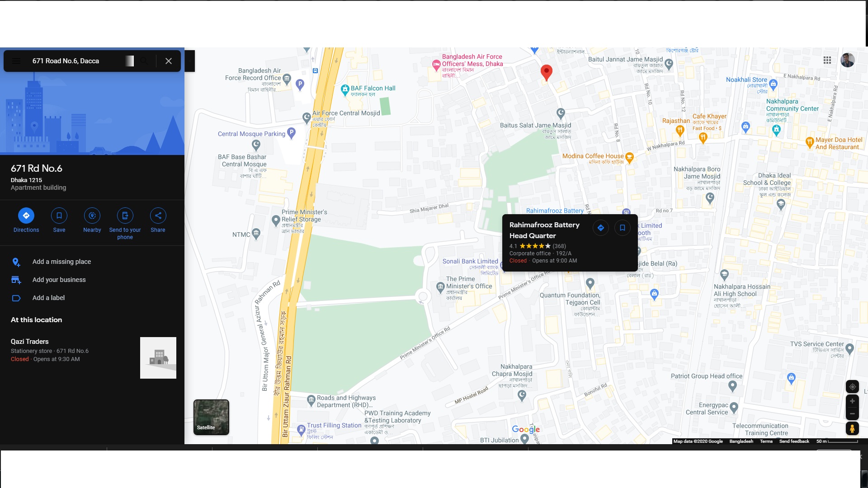Save Rahimafrooz Battery Head Quarter
The image size is (868, 488).
pyautogui.click(x=623, y=228)
